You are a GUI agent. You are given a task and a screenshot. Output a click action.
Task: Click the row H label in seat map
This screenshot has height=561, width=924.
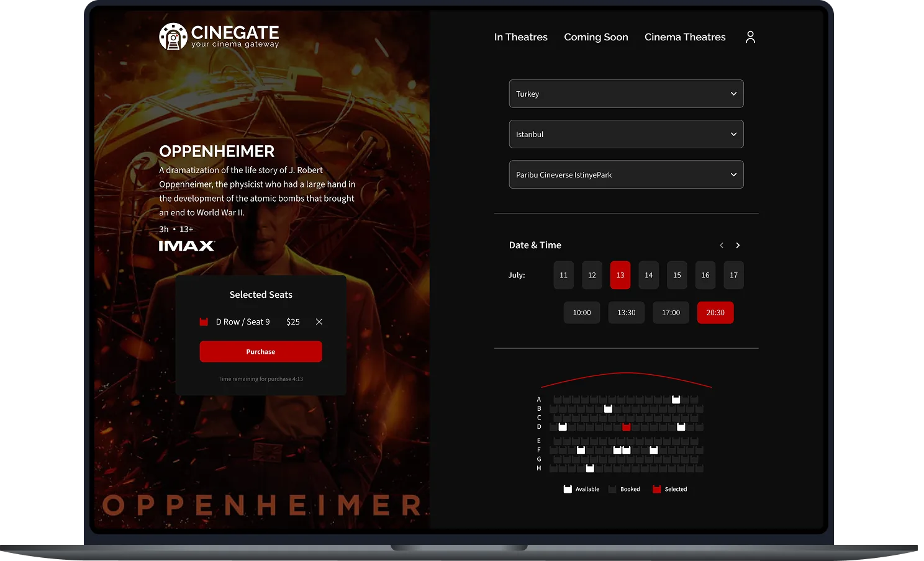[x=539, y=468]
